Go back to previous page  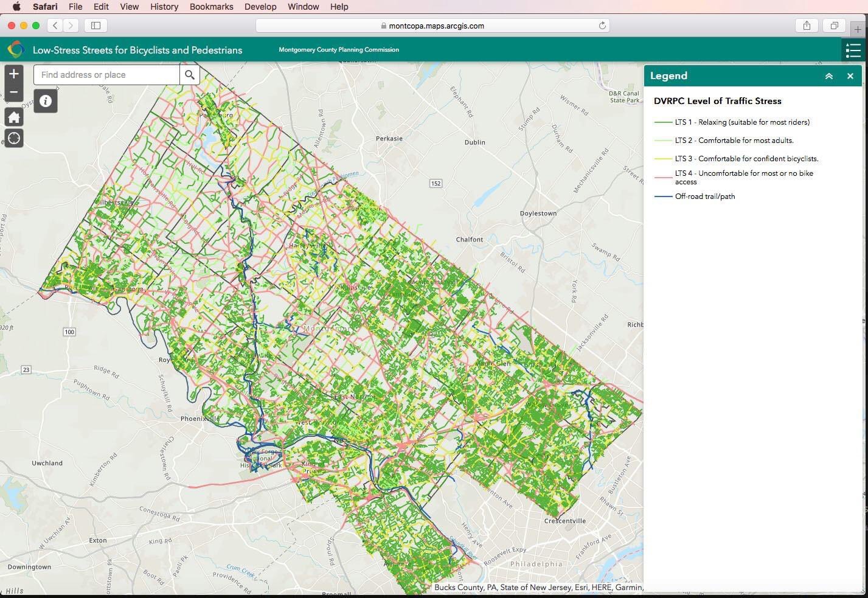55,26
